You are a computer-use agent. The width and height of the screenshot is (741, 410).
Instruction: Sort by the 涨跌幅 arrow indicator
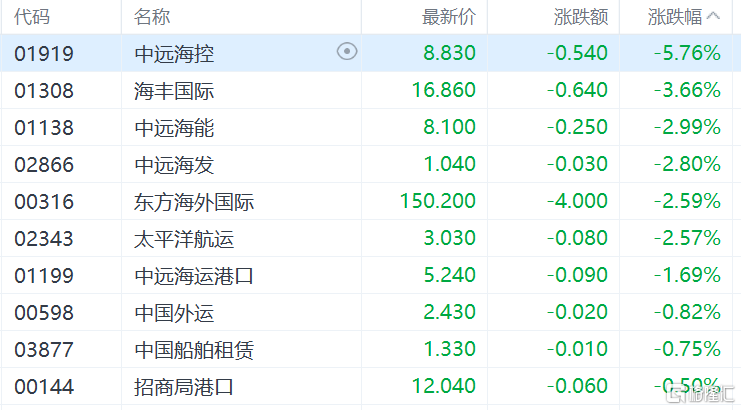coord(713,17)
